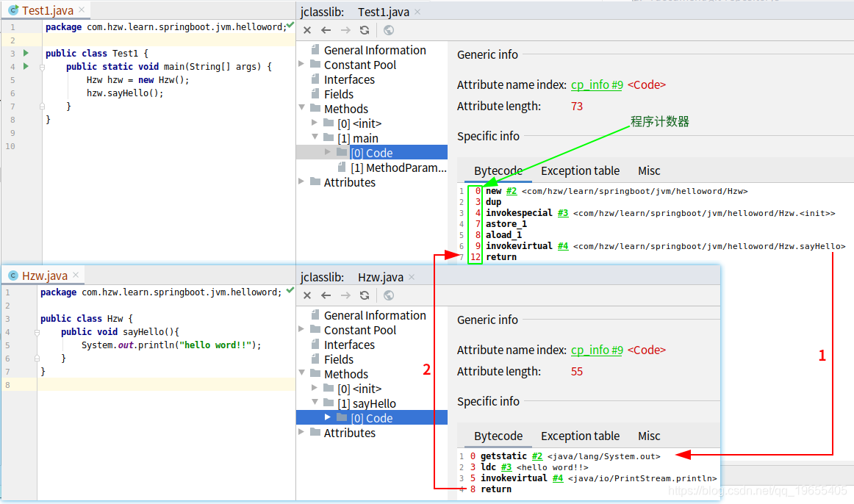Select Fields in the Test1 tree

(x=338, y=94)
